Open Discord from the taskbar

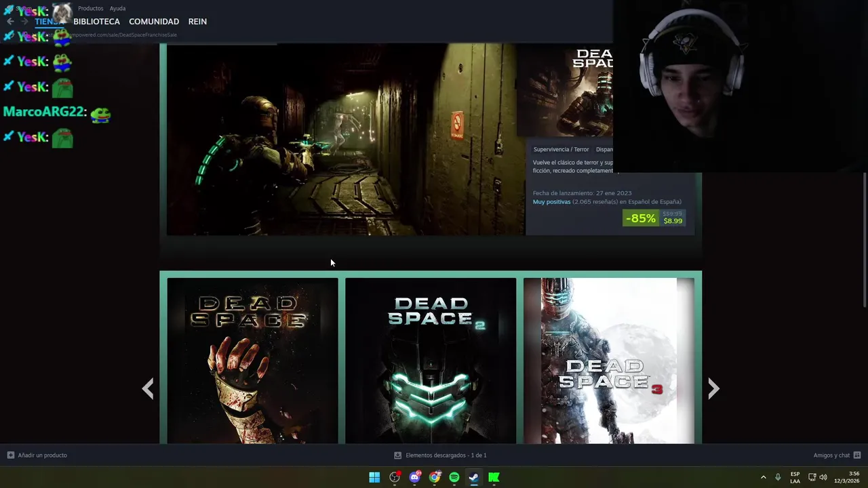click(x=414, y=477)
